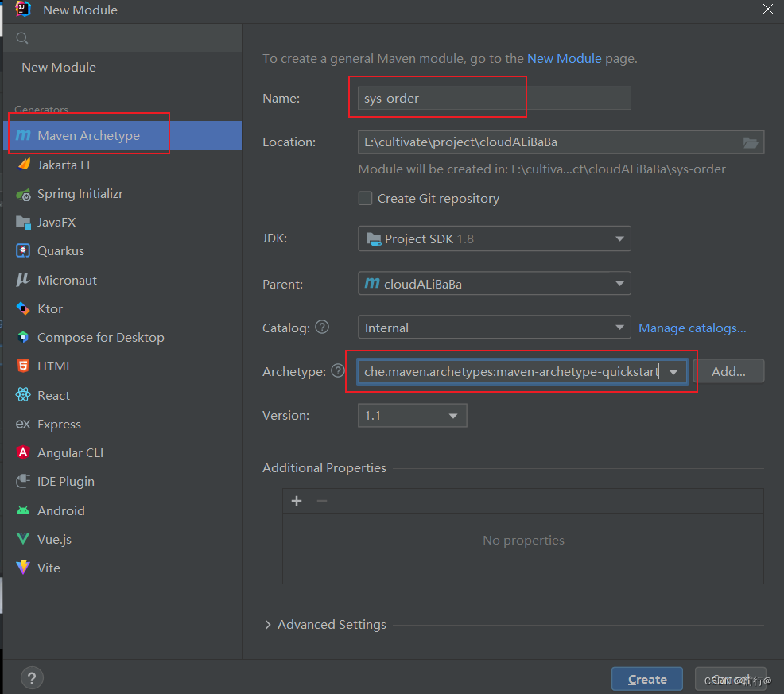The width and height of the screenshot is (784, 694).
Task: Click the Spring Initializr leaf icon
Action: (23, 194)
